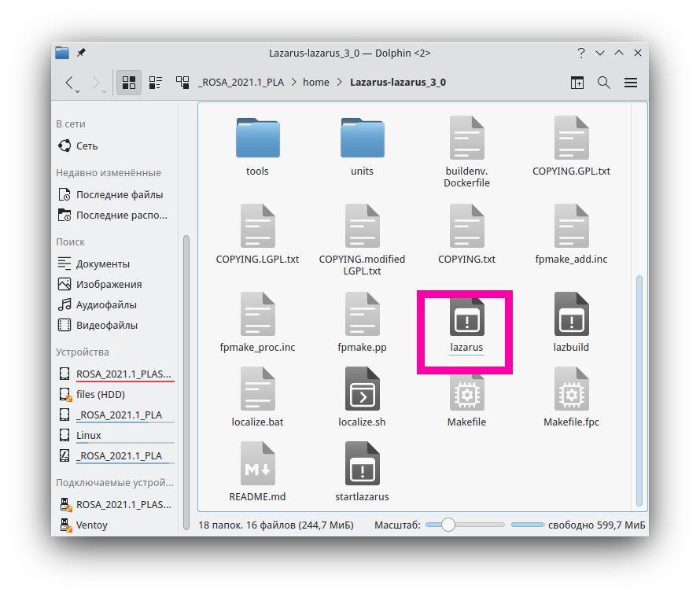Click status text 18 папок, 16 файлов
This screenshot has height=597, width=700.
[276, 525]
